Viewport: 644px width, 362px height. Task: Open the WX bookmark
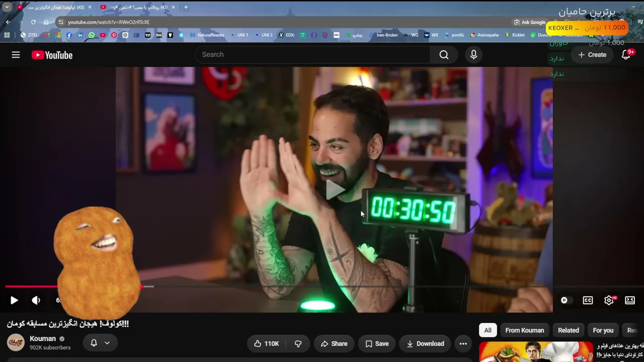[431, 35]
